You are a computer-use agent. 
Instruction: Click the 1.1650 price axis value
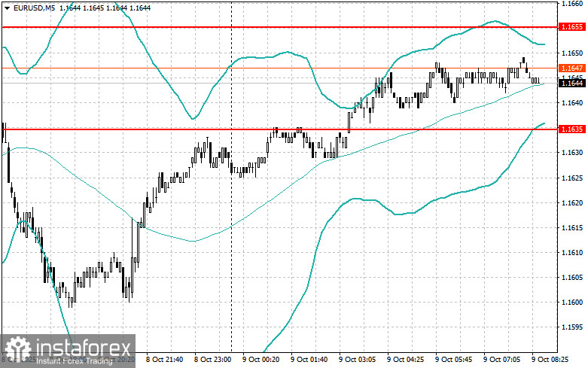572,53
